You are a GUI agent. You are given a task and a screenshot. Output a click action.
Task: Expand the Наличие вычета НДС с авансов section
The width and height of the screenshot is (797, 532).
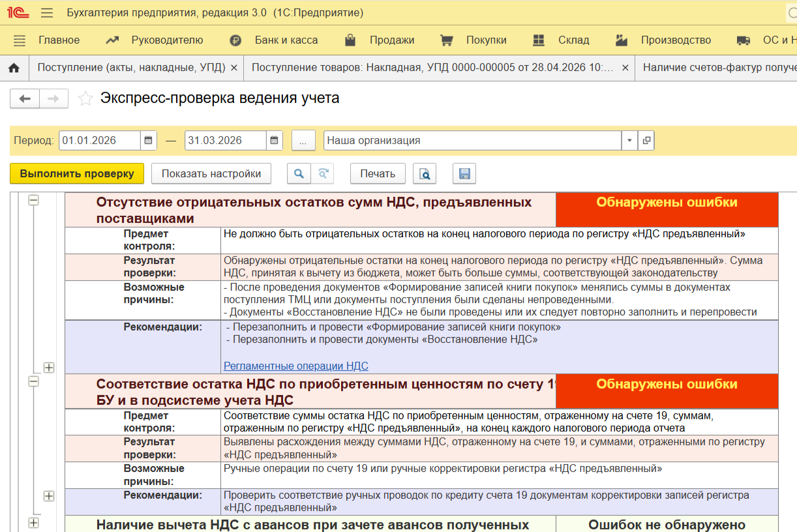pyautogui.click(x=33, y=523)
